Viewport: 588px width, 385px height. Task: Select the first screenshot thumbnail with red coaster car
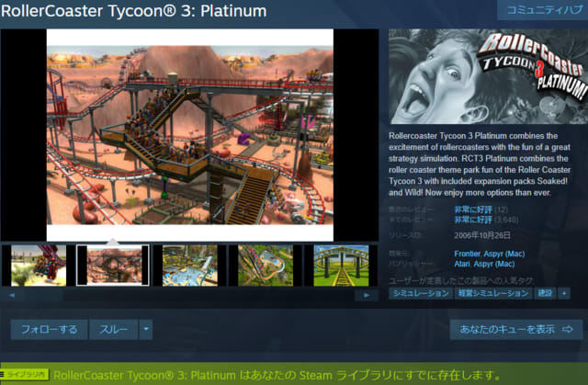pos(39,266)
